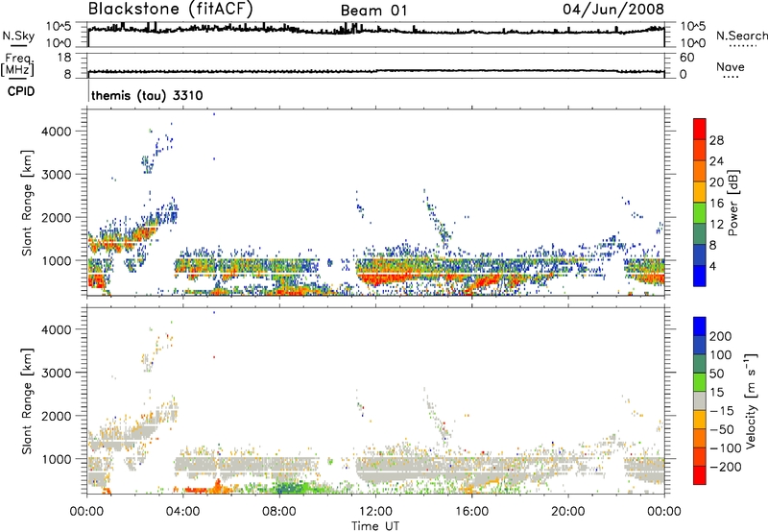Click the 'N.Sky' legend label
Image resolution: width=768 pixels, height=532 pixels.
coord(18,36)
